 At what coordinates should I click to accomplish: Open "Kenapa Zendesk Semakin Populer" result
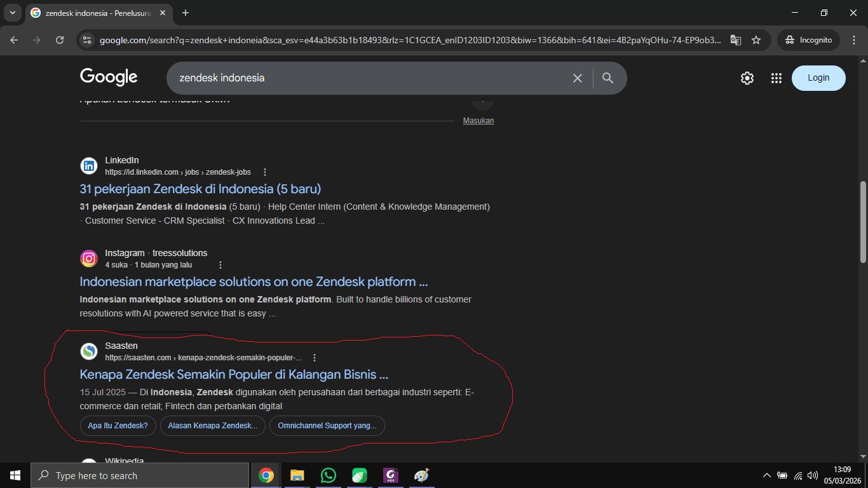[x=234, y=374]
